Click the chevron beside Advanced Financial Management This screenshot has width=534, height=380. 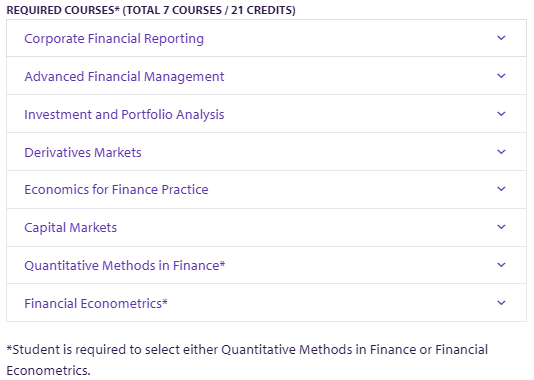point(501,76)
